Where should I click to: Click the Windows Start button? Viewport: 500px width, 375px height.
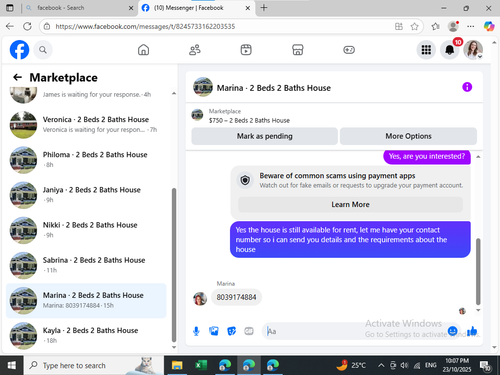[11, 365]
